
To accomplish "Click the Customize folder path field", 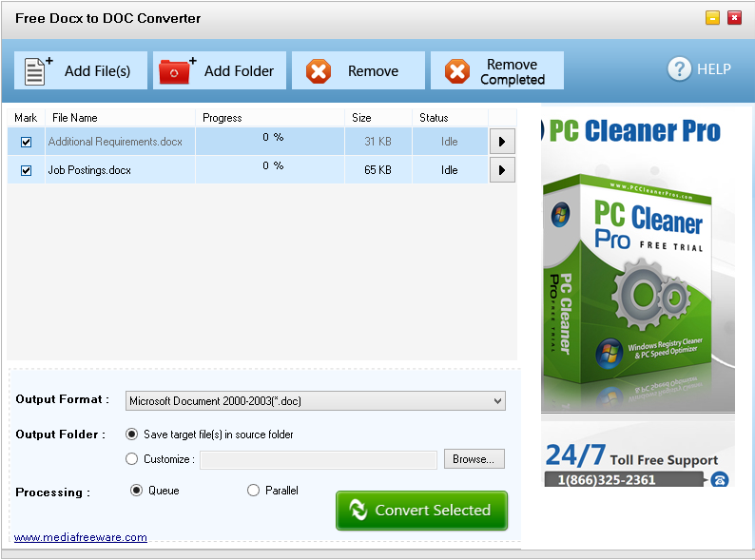I will point(319,460).
